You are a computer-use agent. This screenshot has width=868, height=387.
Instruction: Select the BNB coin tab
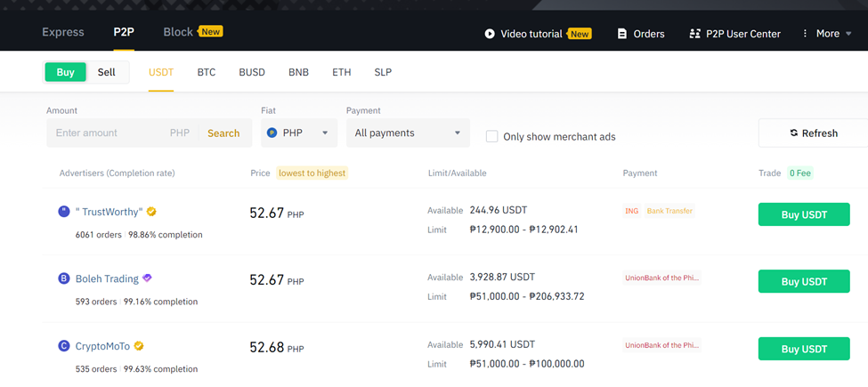click(298, 72)
